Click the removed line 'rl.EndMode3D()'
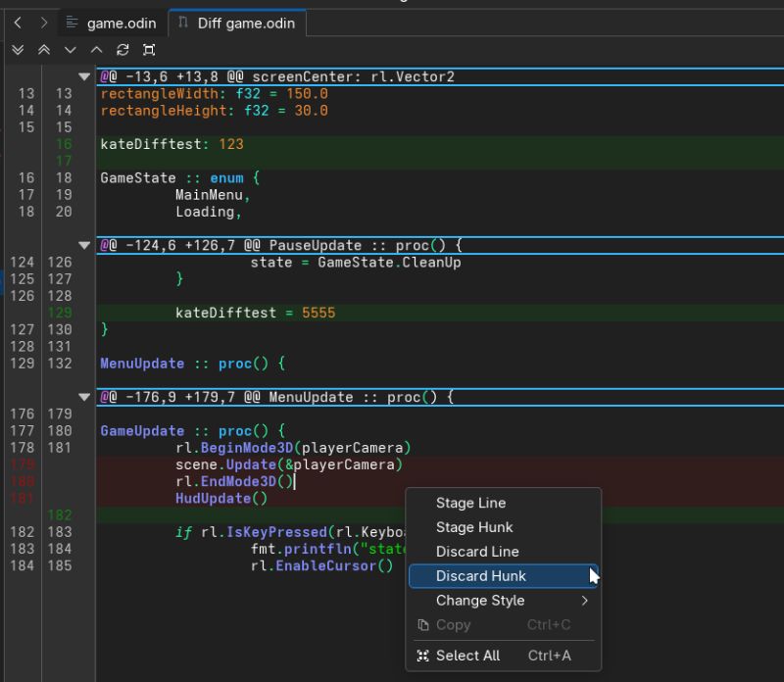The width and height of the screenshot is (784, 682). tap(234, 481)
